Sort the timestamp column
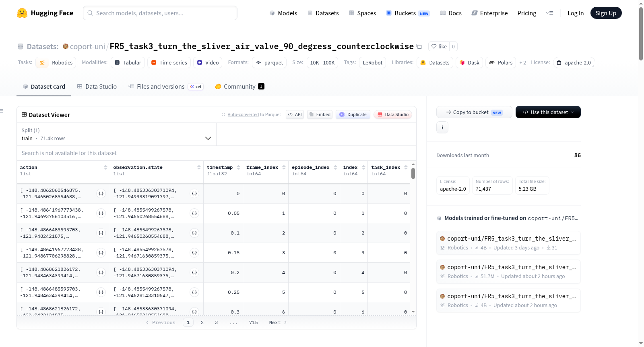Viewport: 644px width, 347px height. 238,167
